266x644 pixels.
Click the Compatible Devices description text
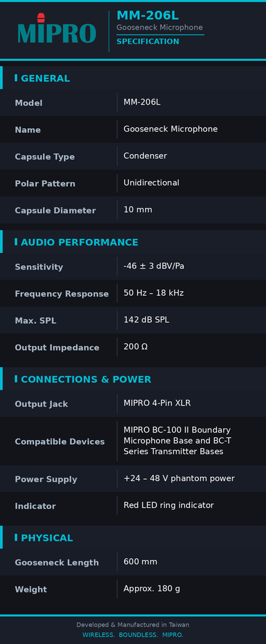[177, 441]
